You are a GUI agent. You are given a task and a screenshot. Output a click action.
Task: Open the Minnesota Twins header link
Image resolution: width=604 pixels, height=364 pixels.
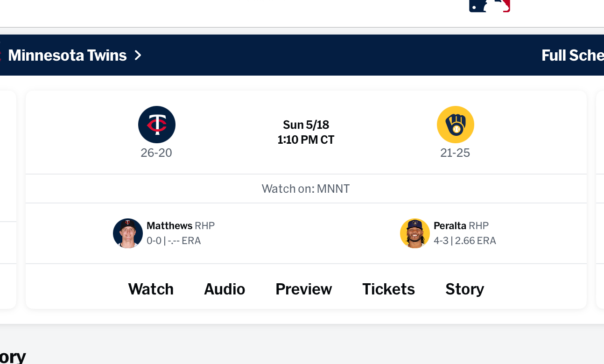pyautogui.click(x=67, y=56)
